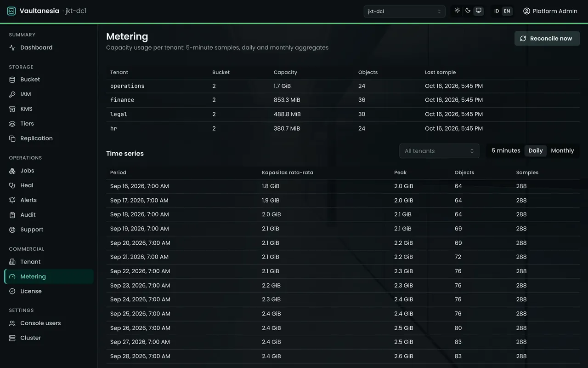Screen dimensions: 588x368
Task: Click the finance tenant name
Action: 122,100
